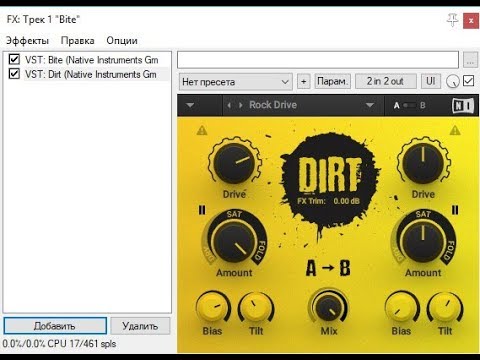Click the right Drive knob
This screenshot has height=360, width=480.
coord(423,163)
